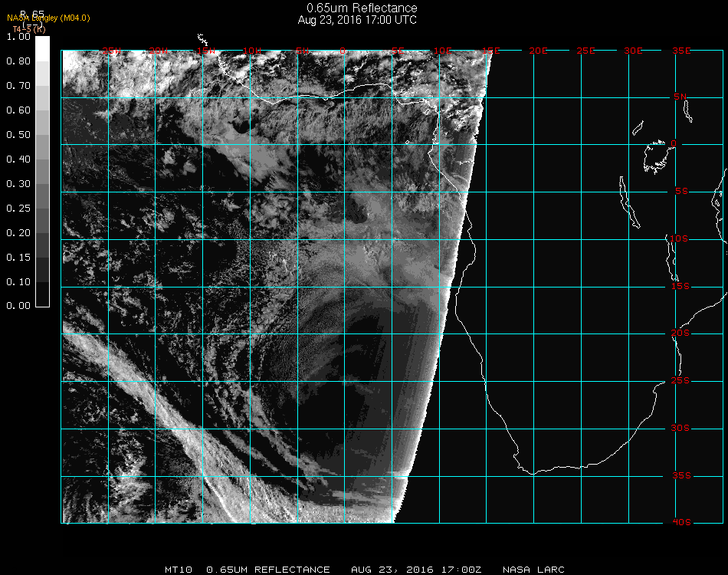Click the "AUG 23, 2016 17:00Z" footer timestamp
This screenshot has width=728, height=575.
tap(416, 570)
